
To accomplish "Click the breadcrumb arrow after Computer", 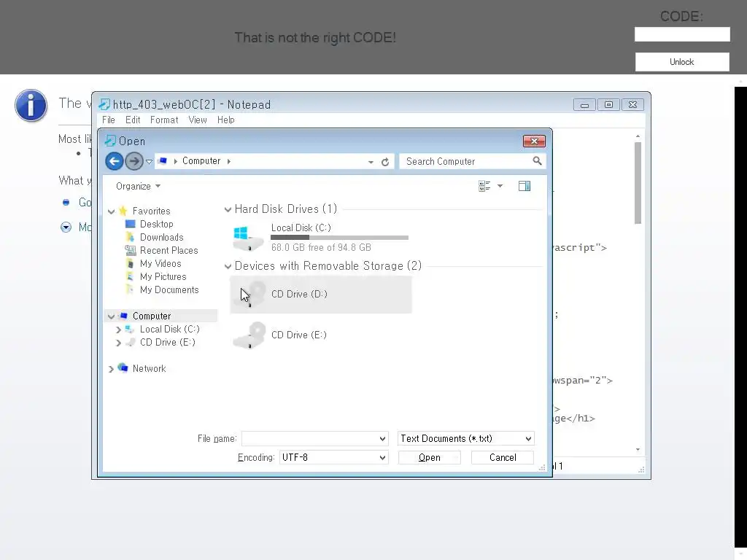I will click(229, 161).
